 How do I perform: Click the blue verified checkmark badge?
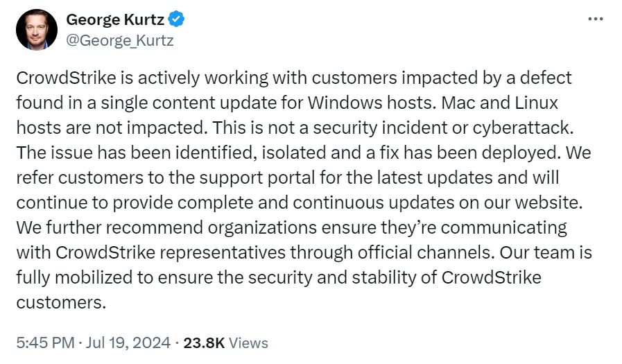click(177, 19)
